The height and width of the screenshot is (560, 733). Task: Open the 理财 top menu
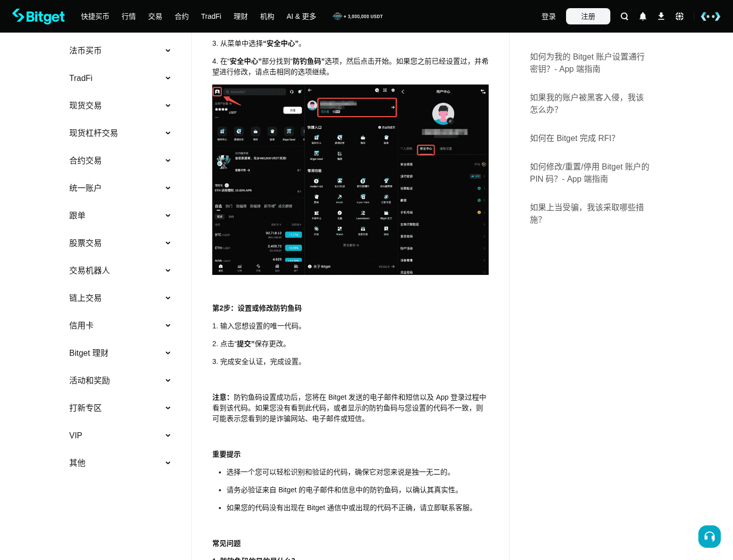click(x=241, y=16)
